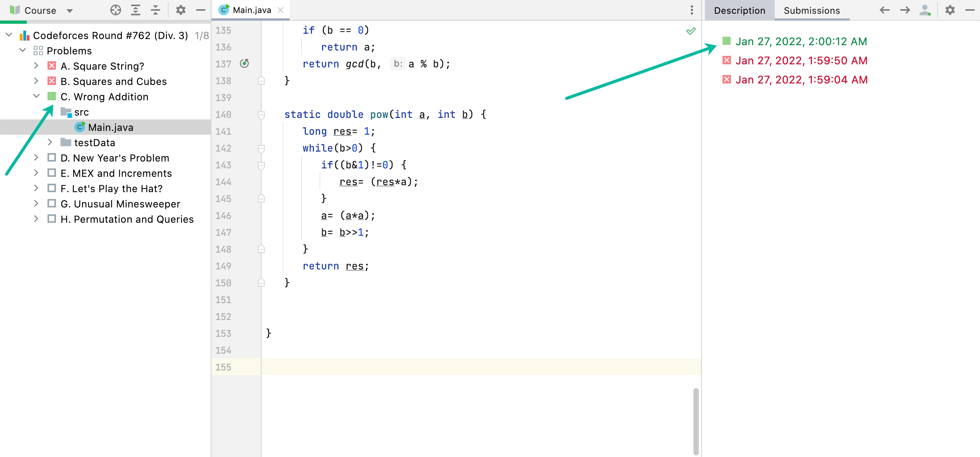The width and height of the screenshot is (980, 457).
Task: Open the Course view dropdown arrow
Action: click(69, 11)
